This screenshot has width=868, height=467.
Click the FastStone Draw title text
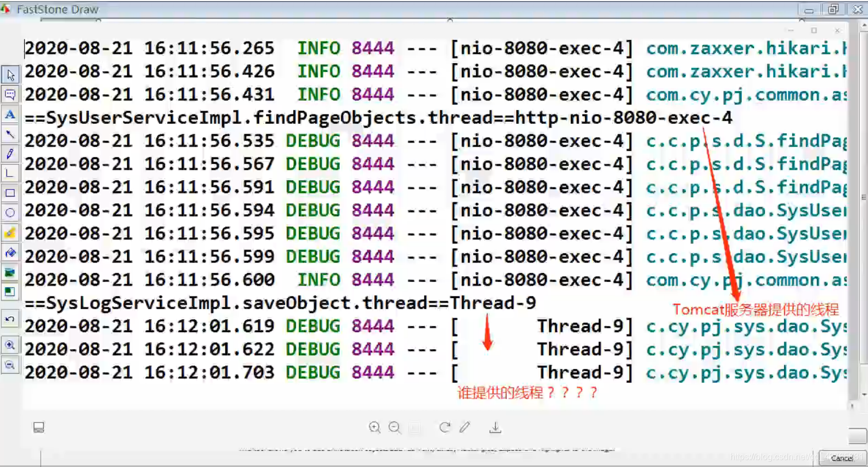(58, 9)
